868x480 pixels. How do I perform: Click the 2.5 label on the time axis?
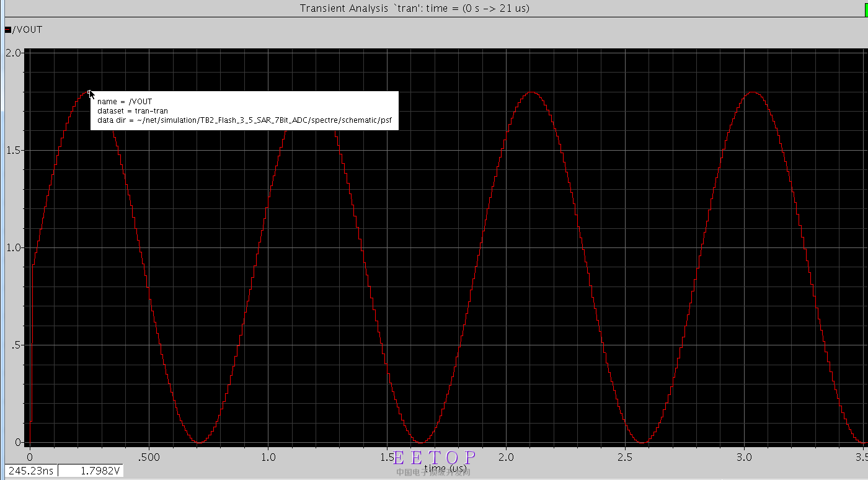point(626,457)
